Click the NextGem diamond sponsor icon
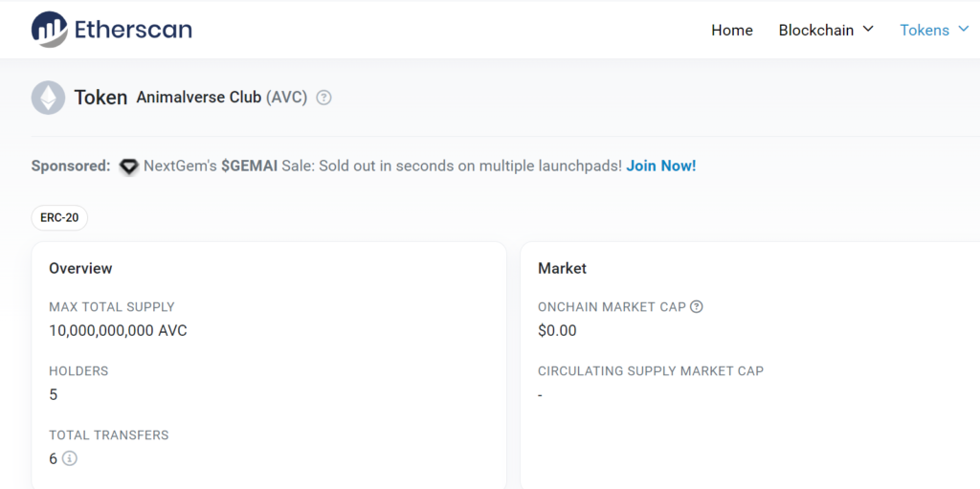Viewport: 980px width, 489px height. tap(129, 167)
